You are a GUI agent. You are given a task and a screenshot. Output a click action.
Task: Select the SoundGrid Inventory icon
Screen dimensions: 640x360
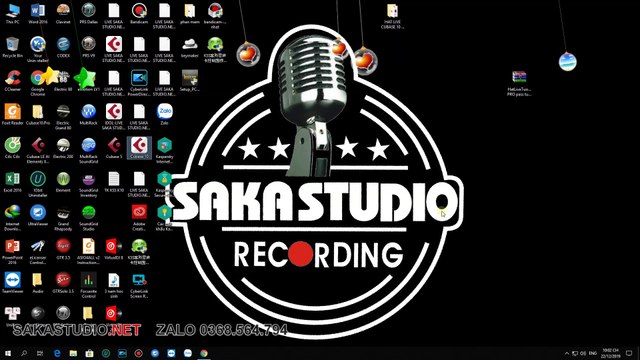(89, 184)
